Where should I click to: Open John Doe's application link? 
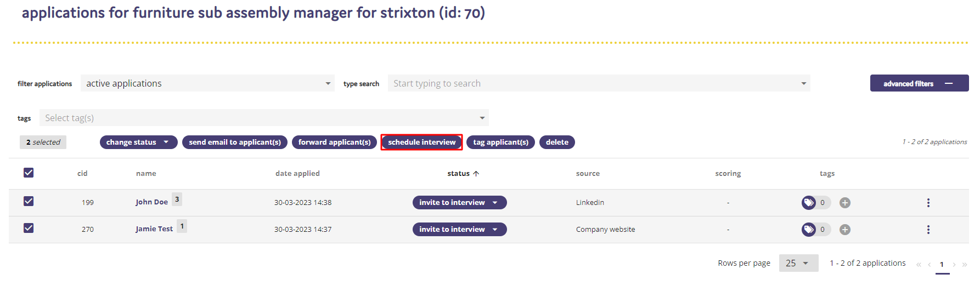[x=151, y=202]
